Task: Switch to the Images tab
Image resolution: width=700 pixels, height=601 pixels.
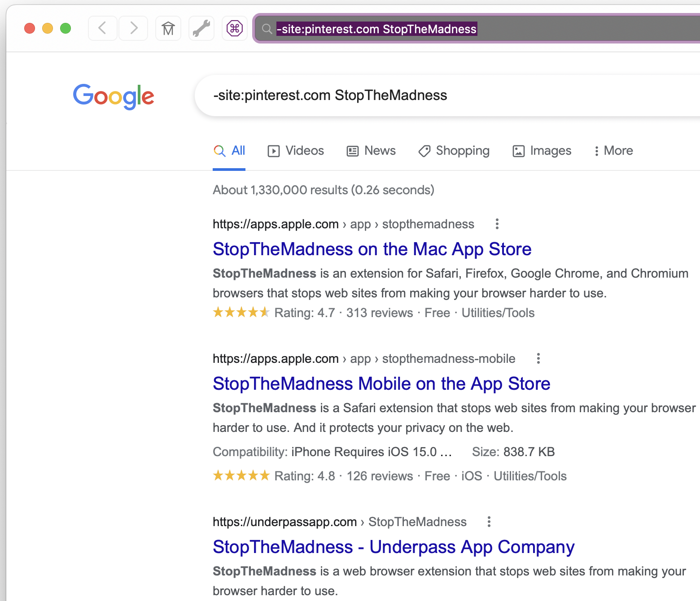Action: point(542,151)
